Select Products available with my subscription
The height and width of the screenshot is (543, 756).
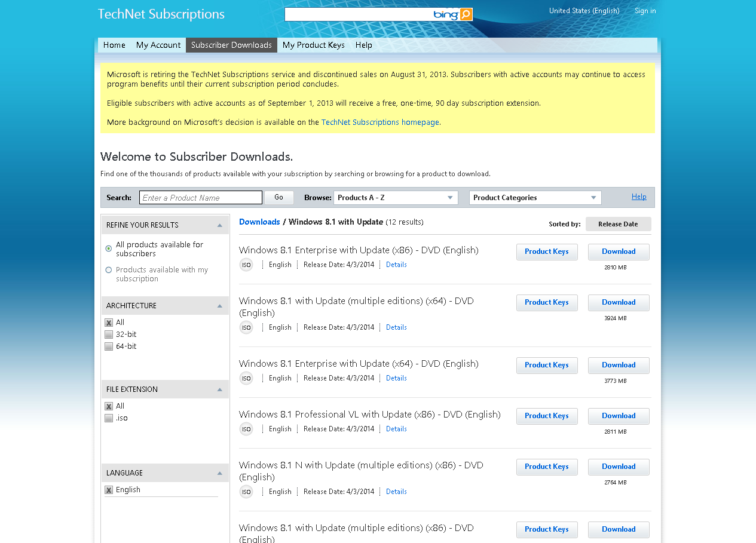tap(109, 270)
